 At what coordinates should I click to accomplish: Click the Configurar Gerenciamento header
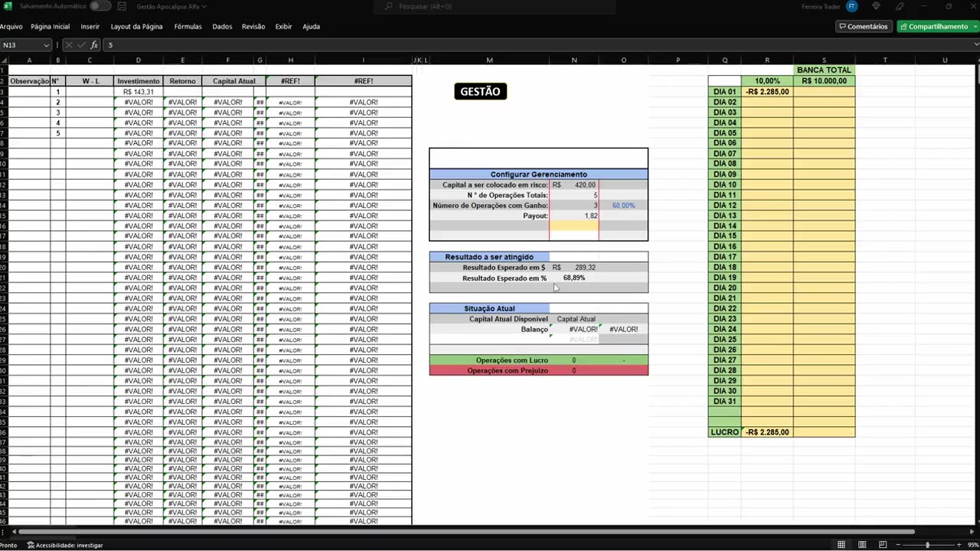click(538, 174)
